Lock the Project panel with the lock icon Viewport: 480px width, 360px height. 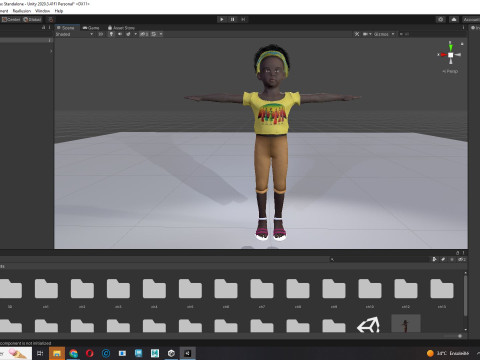457,253
